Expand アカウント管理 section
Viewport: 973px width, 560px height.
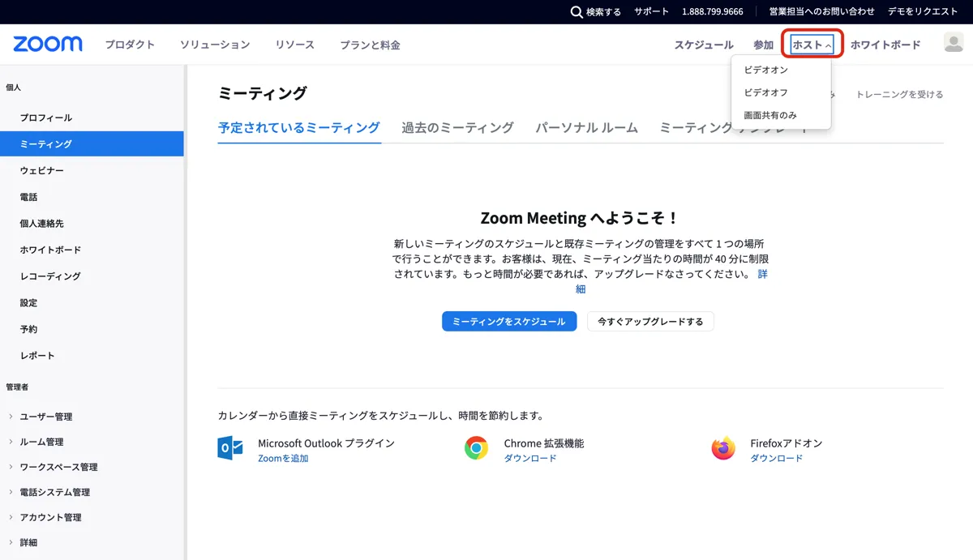(50, 517)
